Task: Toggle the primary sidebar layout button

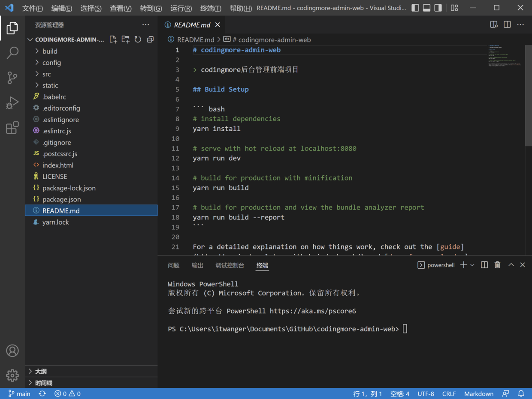Action: pyautogui.click(x=415, y=8)
